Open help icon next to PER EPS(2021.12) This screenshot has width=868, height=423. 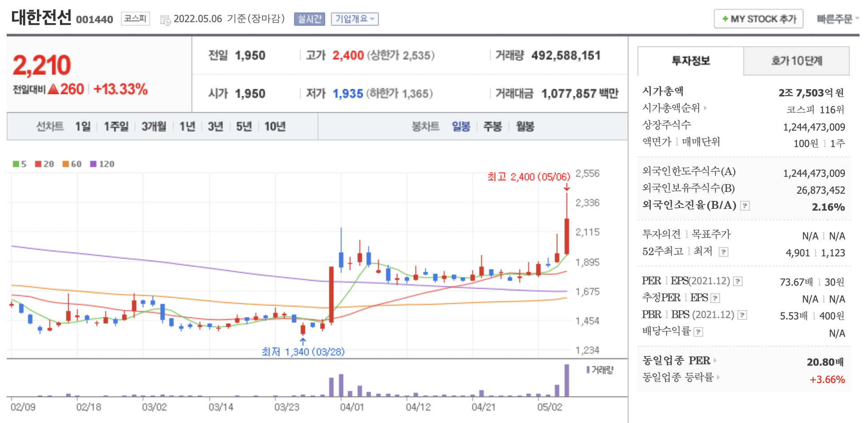(x=738, y=281)
